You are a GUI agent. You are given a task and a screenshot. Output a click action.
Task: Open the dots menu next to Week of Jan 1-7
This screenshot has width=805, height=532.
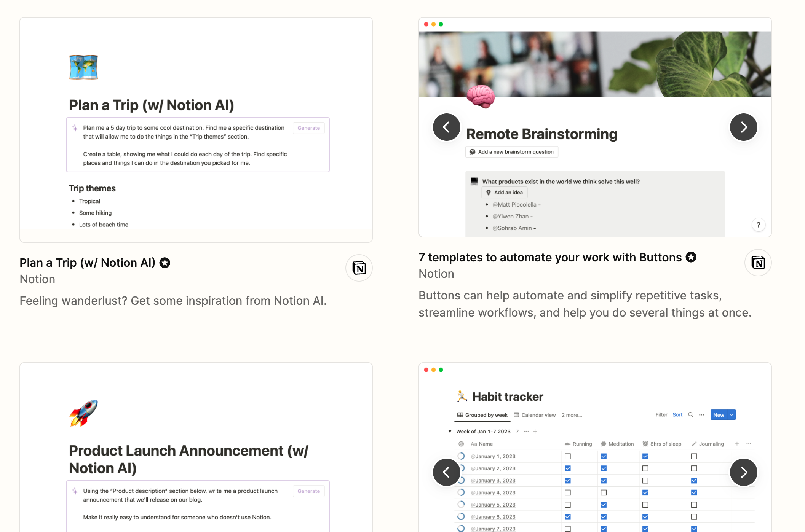[526, 432]
